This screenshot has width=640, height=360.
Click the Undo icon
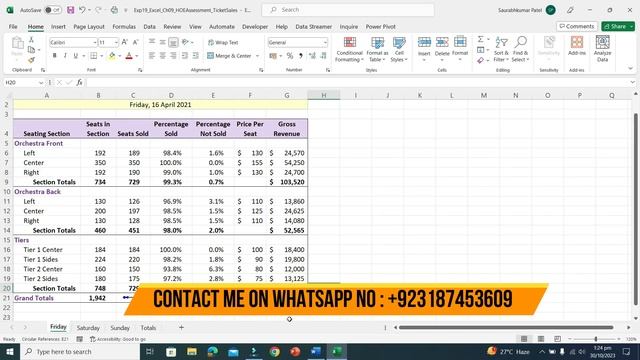click(x=82, y=10)
